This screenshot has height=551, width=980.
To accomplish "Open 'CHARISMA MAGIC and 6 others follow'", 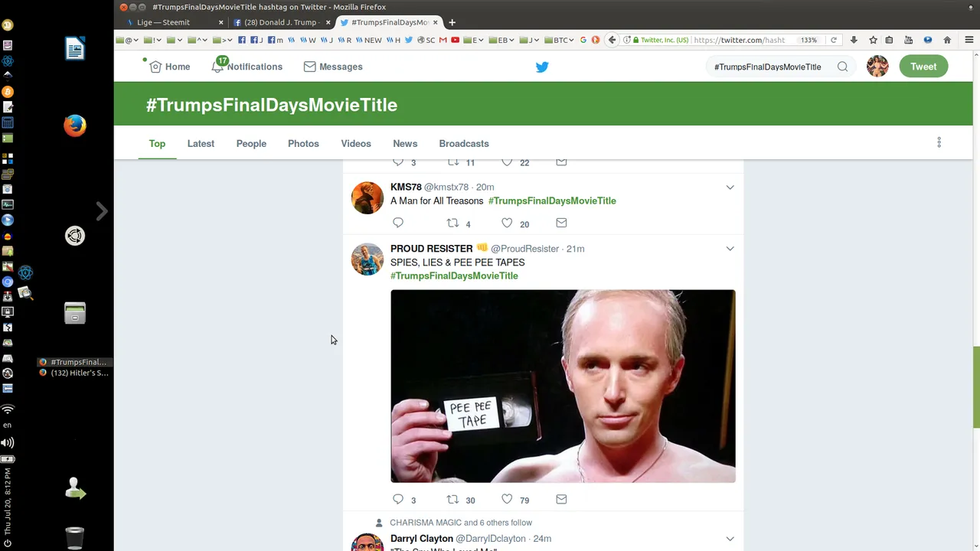I will point(461,523).
